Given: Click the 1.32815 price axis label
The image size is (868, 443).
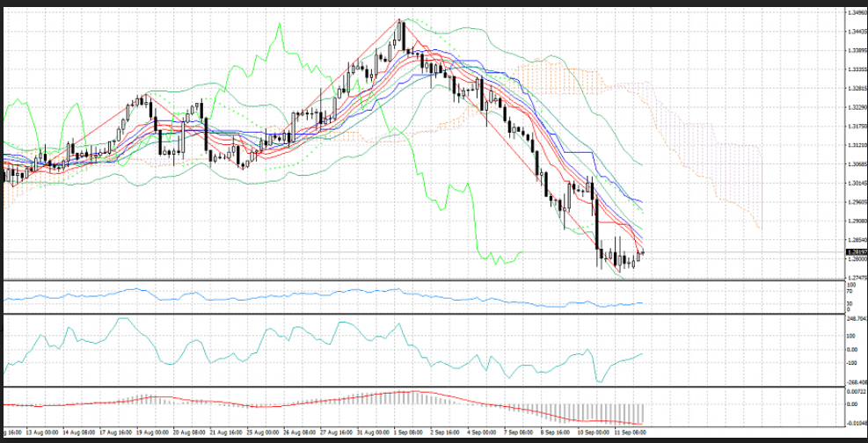Looking at the screenshot, I should pos(856,89).
